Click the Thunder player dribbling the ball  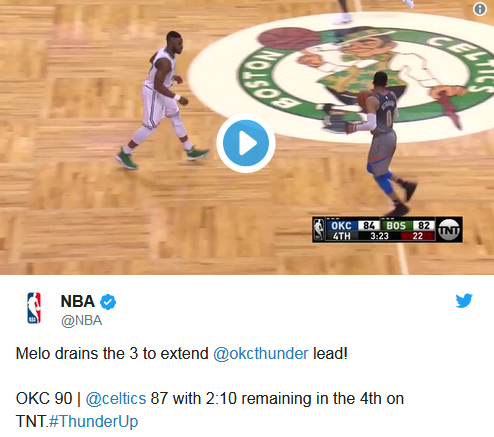point(382,143)
